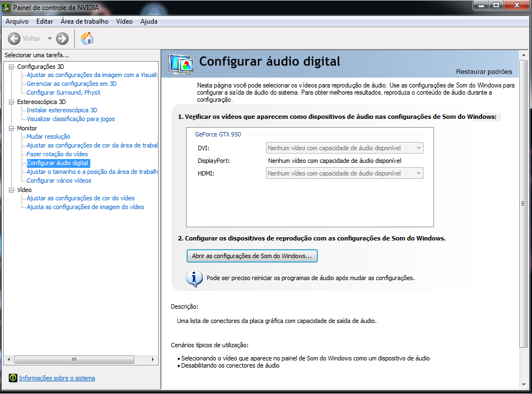
Task: Open the Ajuda menu
Action: click(149, 21)
